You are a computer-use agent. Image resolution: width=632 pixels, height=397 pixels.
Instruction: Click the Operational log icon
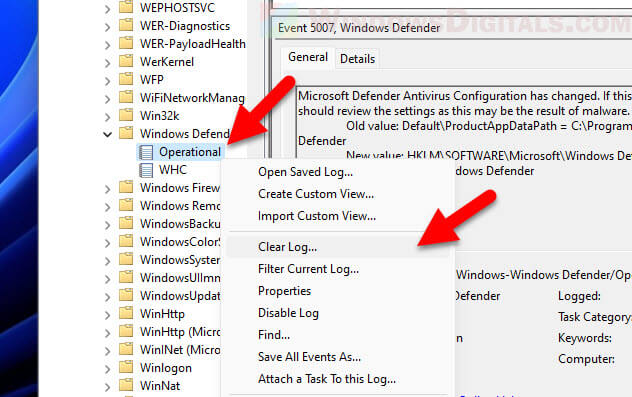coord(146,152)
